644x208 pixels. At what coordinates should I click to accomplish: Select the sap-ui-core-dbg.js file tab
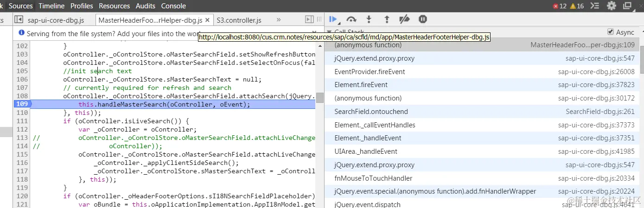click(x=56, y=20)
